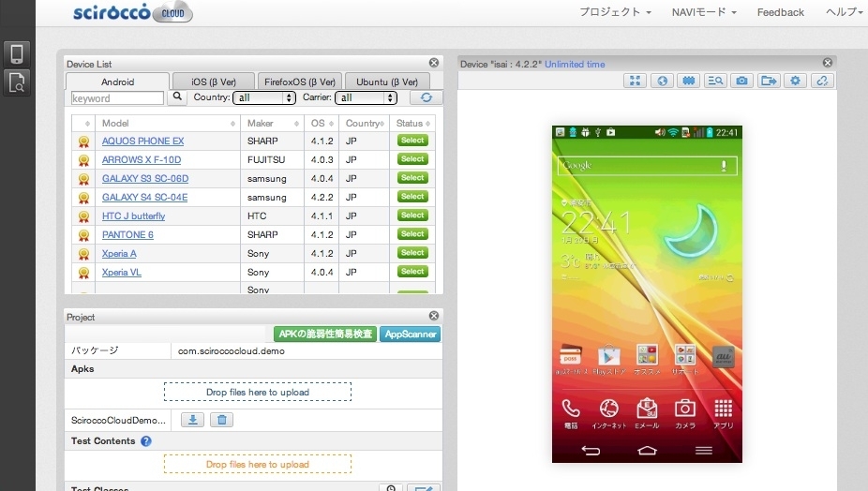Select the Xperia VL device
Viewport: 868px width, 491px height.
pos(412,271)
